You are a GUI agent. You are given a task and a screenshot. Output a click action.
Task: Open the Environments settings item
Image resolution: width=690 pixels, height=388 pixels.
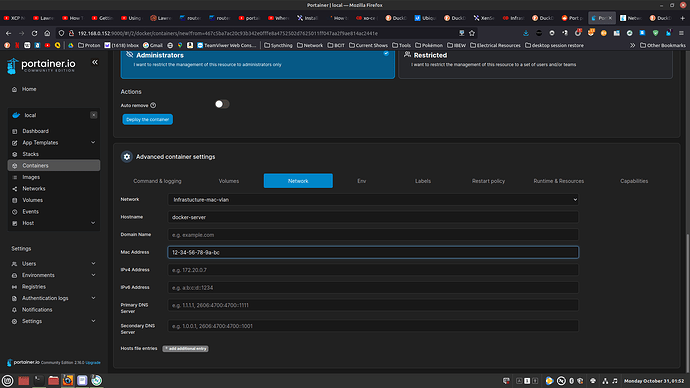(x=38, y=275)
